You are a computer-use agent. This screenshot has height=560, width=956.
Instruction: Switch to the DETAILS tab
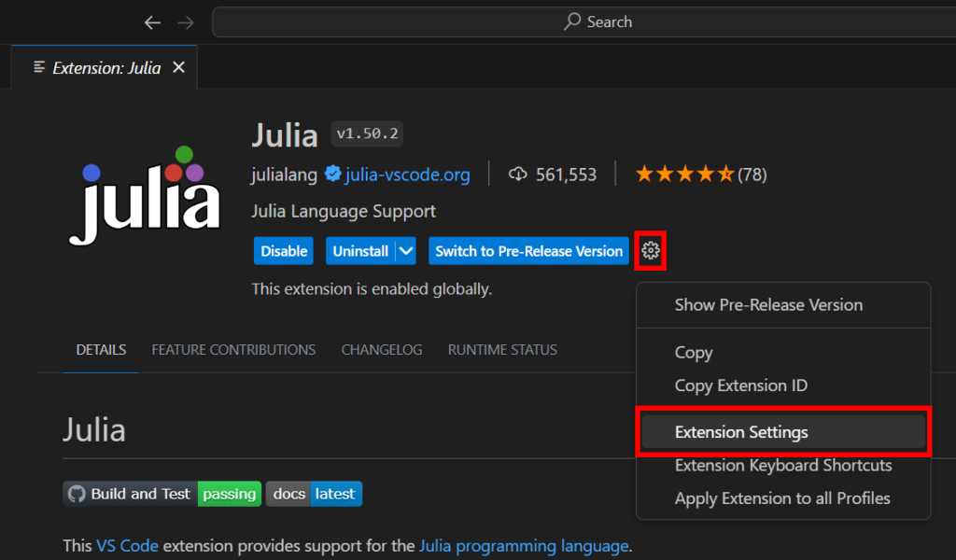point(101,350)
